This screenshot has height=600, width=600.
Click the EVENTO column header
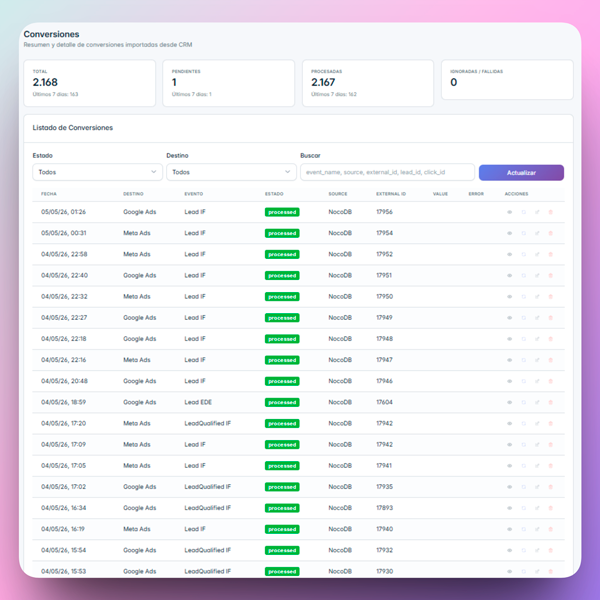point(194,194)
